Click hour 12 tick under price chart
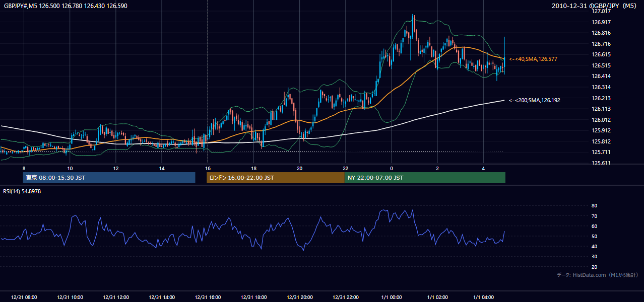Viewport: 644px width, 302px height. [x=116, y=168]
